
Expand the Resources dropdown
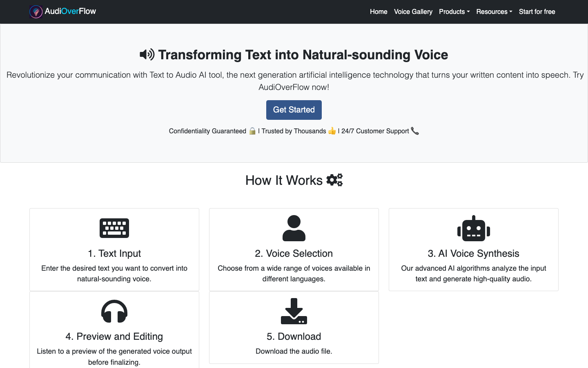coord(494,12)
